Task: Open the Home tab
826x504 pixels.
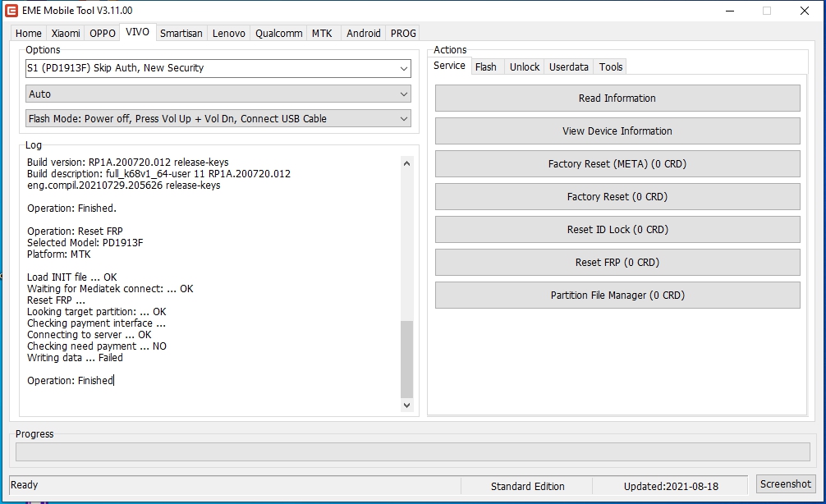Action: [29, 33]
